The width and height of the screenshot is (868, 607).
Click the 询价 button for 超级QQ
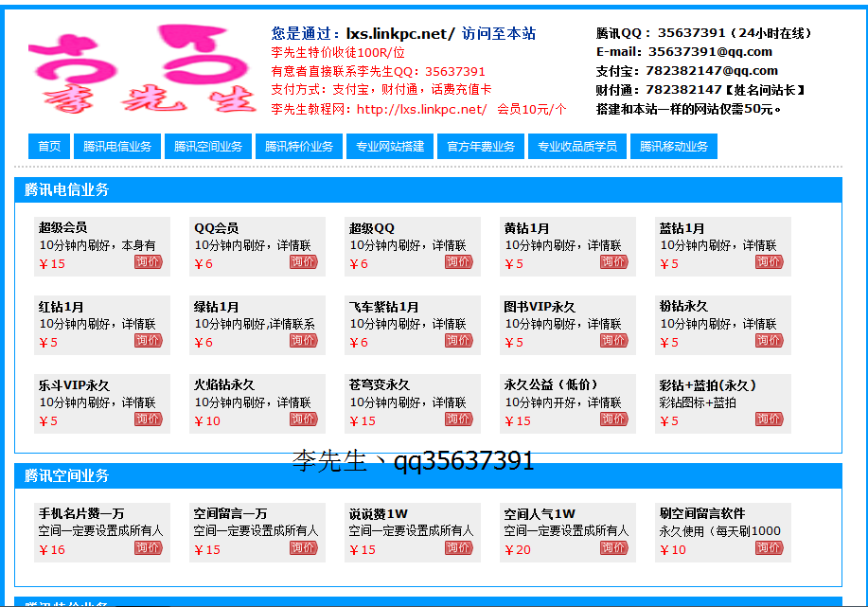click(459, 262)
